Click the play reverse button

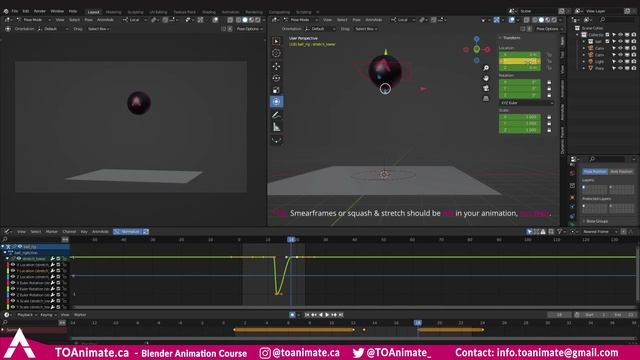[321, 315]
